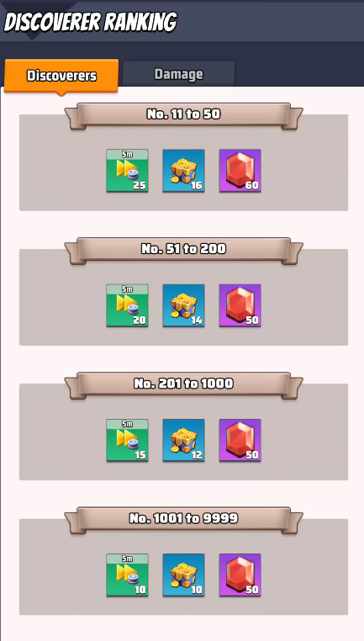
Task: Tap the gold chest reward showing 12
Action: click(183, 440)
